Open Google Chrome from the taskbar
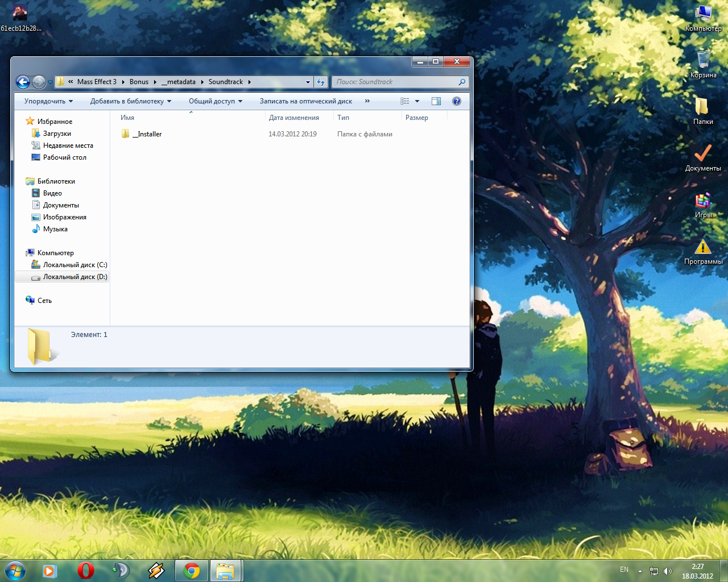The image size is (728, 582). [x=192, y=571]
